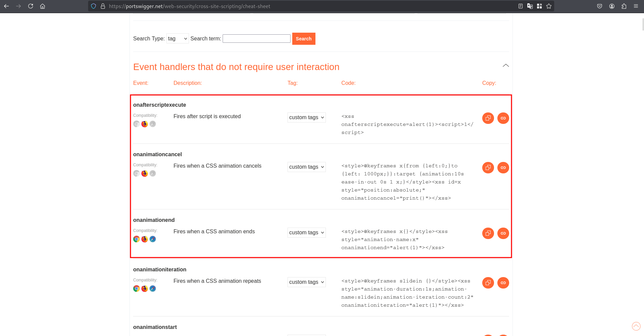
Task: Click the onanimationcancel code snippet
Action: point(403,182)
